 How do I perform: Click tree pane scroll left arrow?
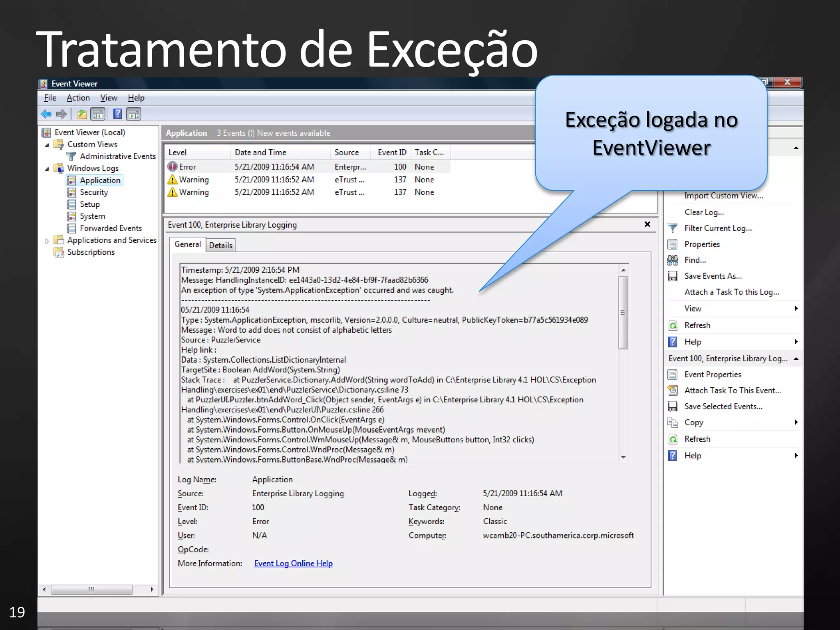click(44, 590)
